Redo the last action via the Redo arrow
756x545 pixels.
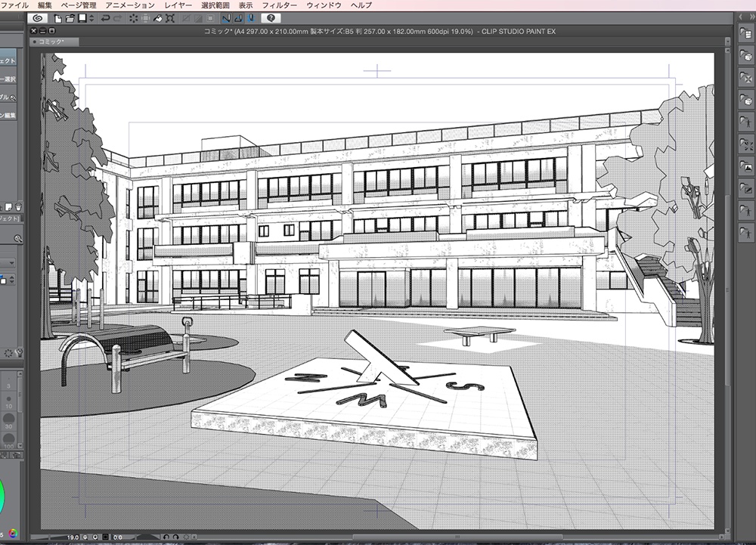tap(118, 19)
